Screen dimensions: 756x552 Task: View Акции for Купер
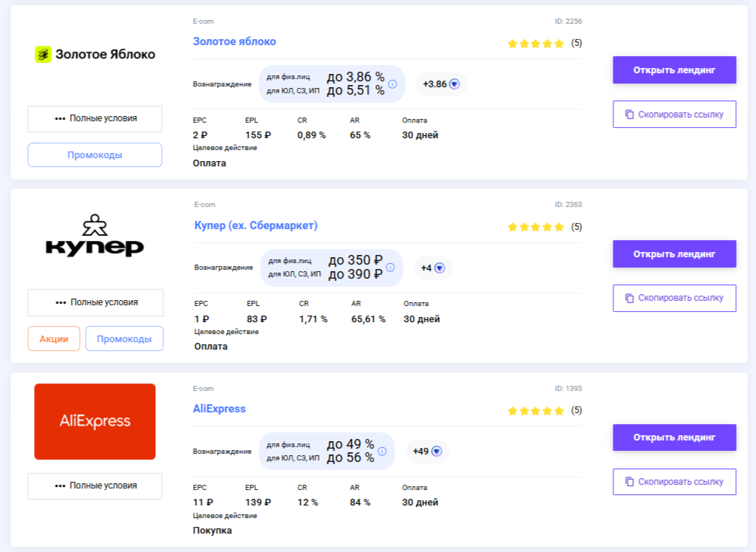pos(54,338)
